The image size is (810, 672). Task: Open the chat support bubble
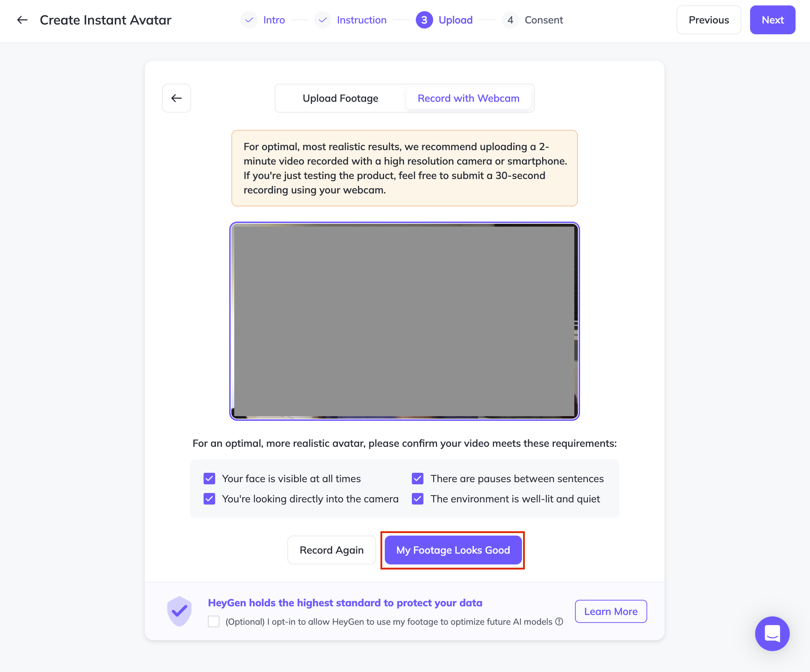[772, 633]
